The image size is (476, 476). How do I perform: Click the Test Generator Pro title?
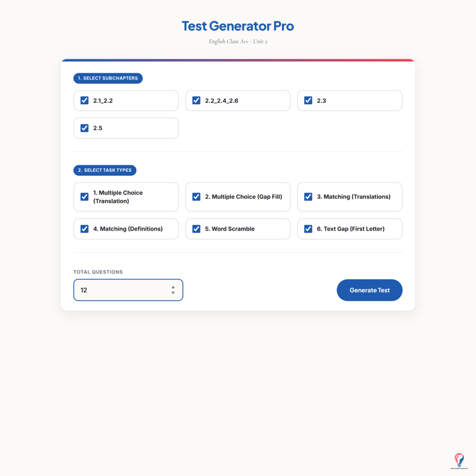(x=238, y=26)
